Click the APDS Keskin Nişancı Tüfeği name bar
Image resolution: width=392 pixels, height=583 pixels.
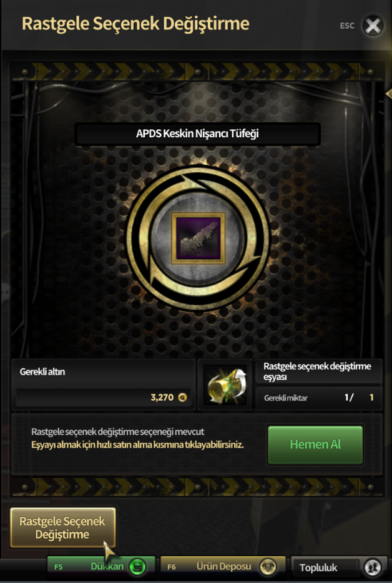click(x=197, y=134)
